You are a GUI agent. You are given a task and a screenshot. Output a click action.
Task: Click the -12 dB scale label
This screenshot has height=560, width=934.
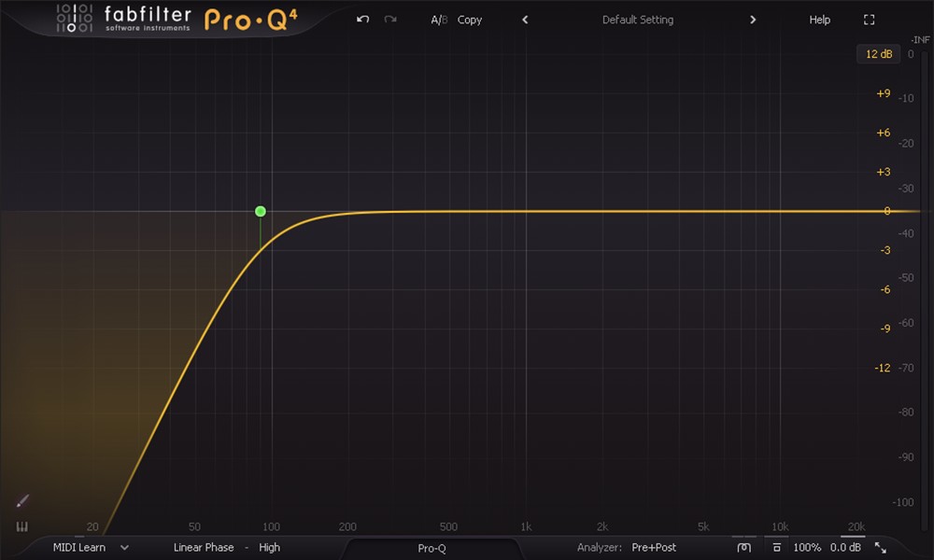[883, 368]
